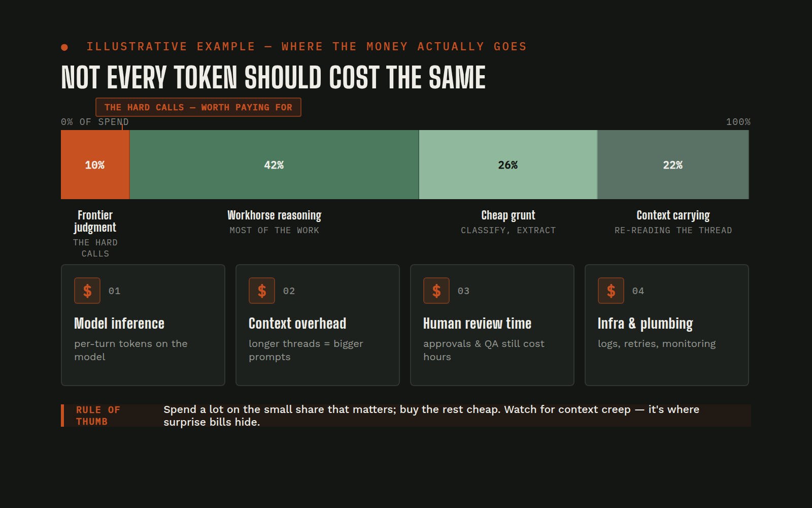
Task: Select the orange 10% bar segment
Action: [95, 165]
